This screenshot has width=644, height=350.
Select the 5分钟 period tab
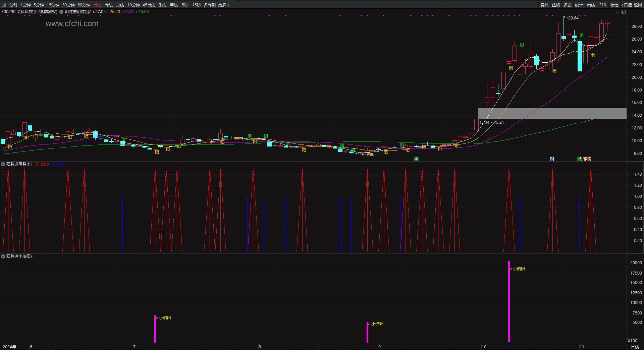[39, 5]
